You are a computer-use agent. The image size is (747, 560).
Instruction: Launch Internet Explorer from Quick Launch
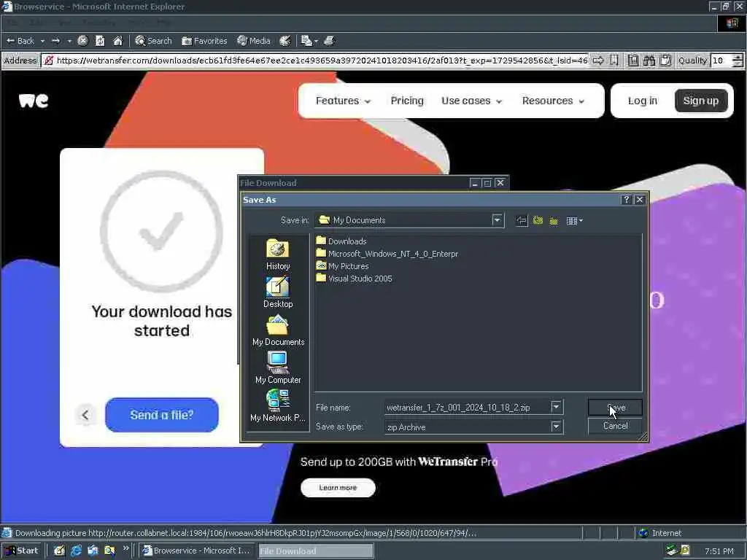tap(76, 551)
